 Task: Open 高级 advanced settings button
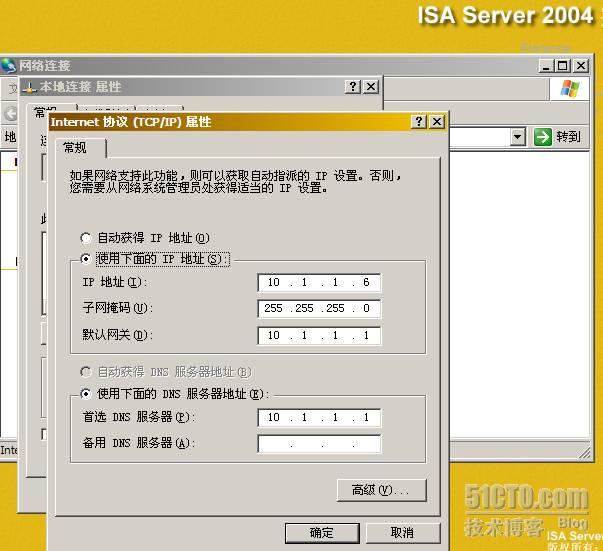[x=381, y=490]
